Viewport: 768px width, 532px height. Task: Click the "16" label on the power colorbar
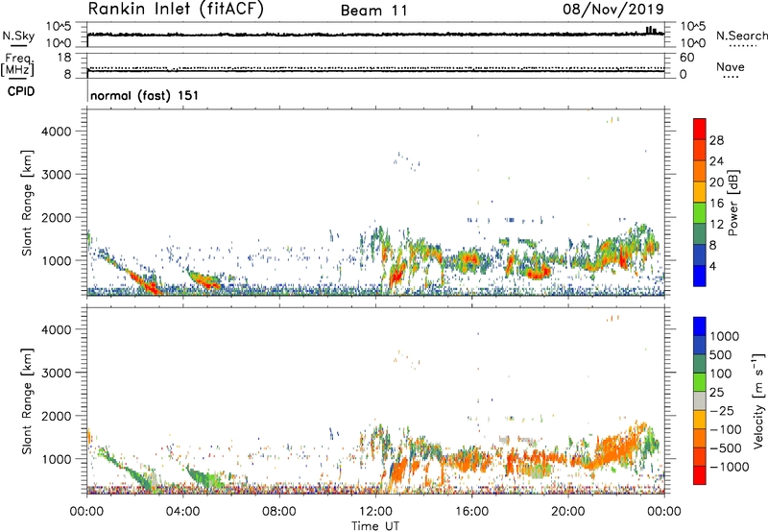tap(716, 204)
